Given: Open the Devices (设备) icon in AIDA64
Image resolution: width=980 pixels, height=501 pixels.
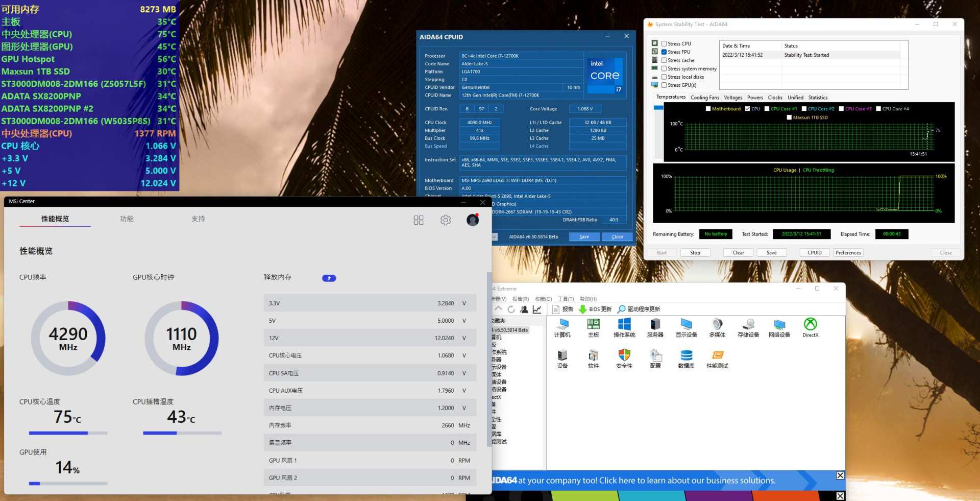Looking at the screenshot, I should (562, 359).
